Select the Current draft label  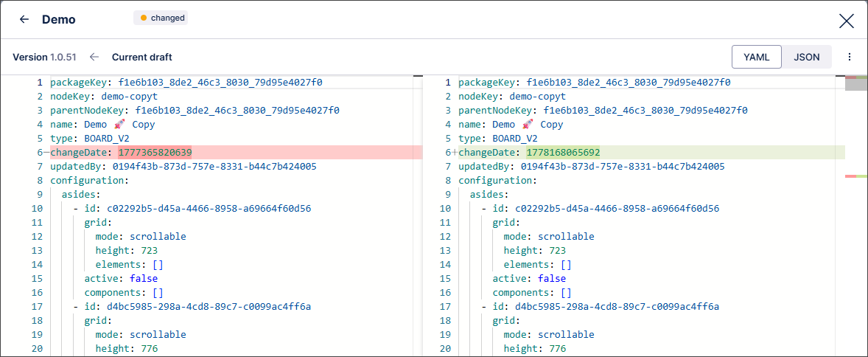(141, 57)
